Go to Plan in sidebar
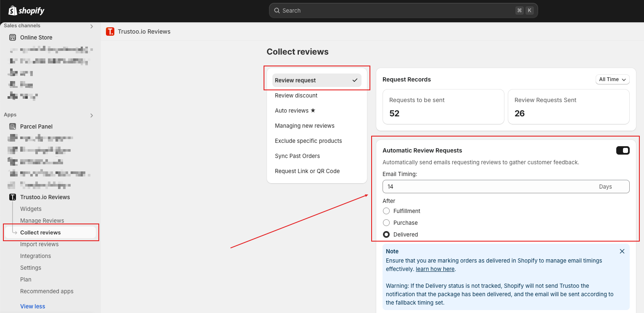This screenshot has height=313, width=644. pyautogui.click(x=26, y=279)
